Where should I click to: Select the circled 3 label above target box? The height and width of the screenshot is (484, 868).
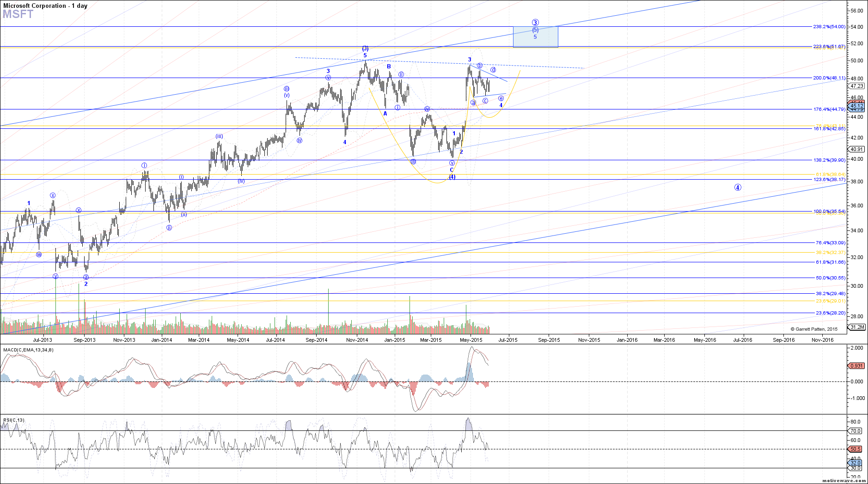pos(535,22)
